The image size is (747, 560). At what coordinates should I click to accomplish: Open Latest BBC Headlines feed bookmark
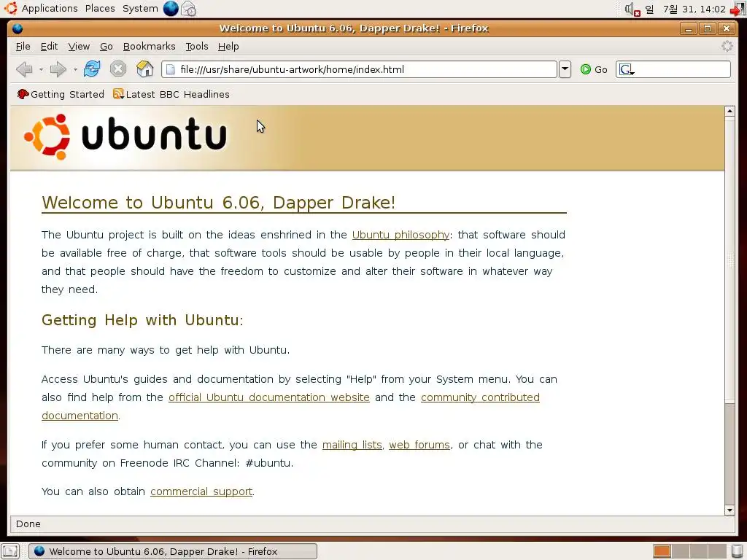point(171,94)
